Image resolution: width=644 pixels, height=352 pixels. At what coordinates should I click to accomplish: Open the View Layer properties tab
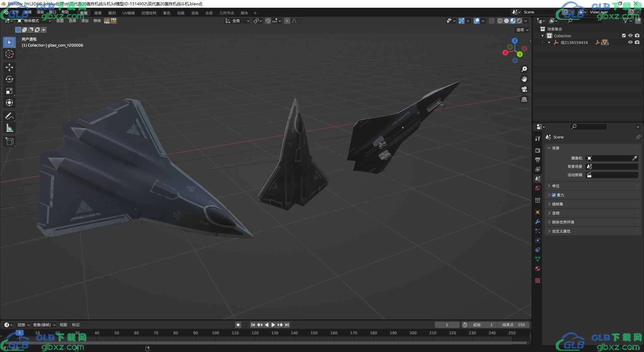(538, 169)
